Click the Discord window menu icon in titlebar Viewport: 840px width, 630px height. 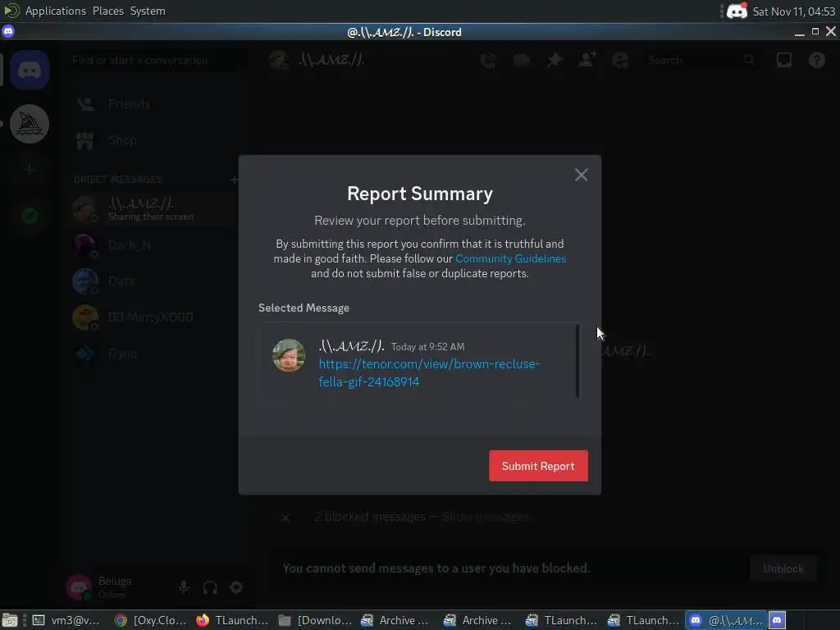[x=8, y=32]
